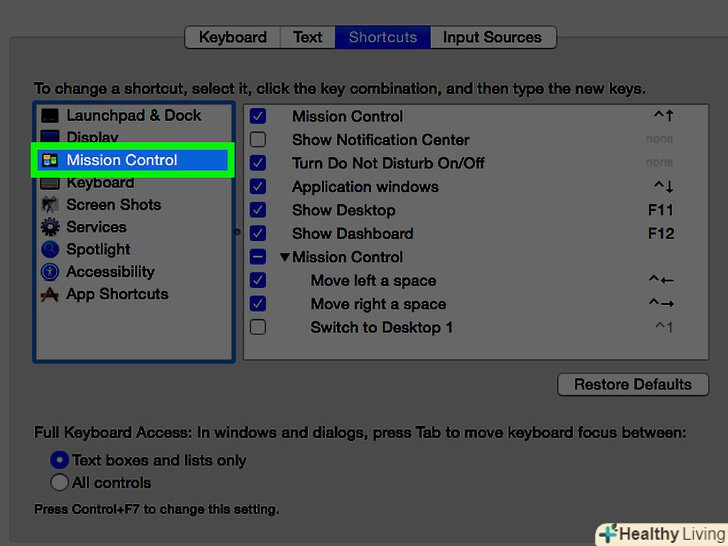Enable the Switch to Desktop 1 checkbox
The height and width of the screenshot is (546, 728).
point(258,327)
